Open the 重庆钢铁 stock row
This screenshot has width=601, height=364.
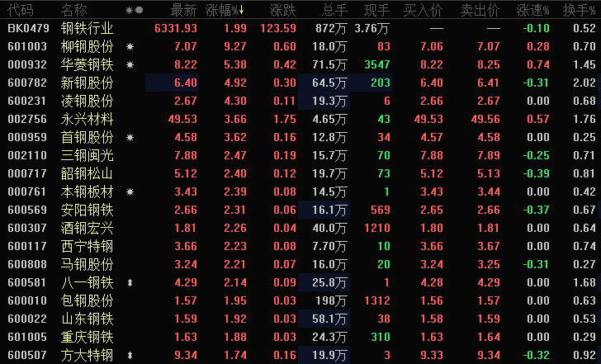click(x=300, y=338)
